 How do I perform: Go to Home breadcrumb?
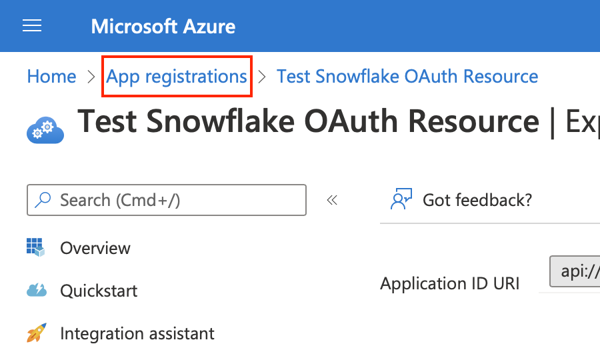coord(51,76)
